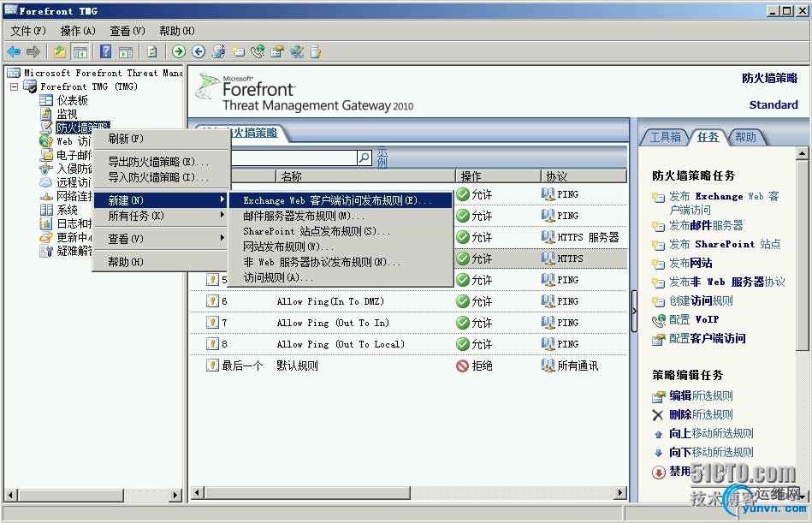The width and height of the screenshot is (812, 523).
Task: Click the edit selected rule toolbar icon
Action: click(277, 51)
